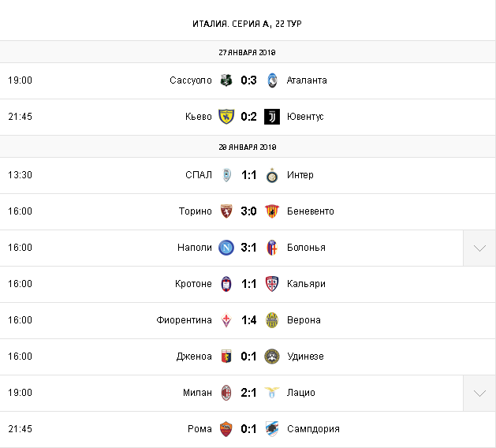496x448 pixels.
Task: Click the Inter club logo
Action: point(272,175)
